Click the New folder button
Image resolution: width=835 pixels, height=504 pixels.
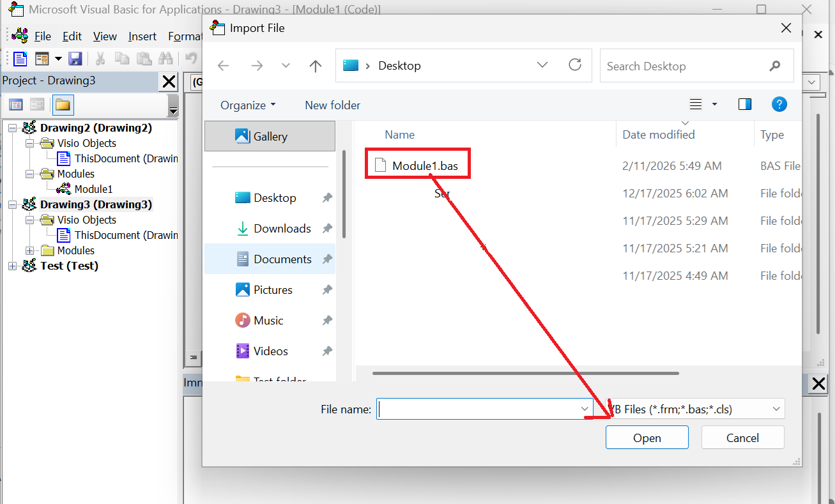pyautogui.click(x=332, y=105)
